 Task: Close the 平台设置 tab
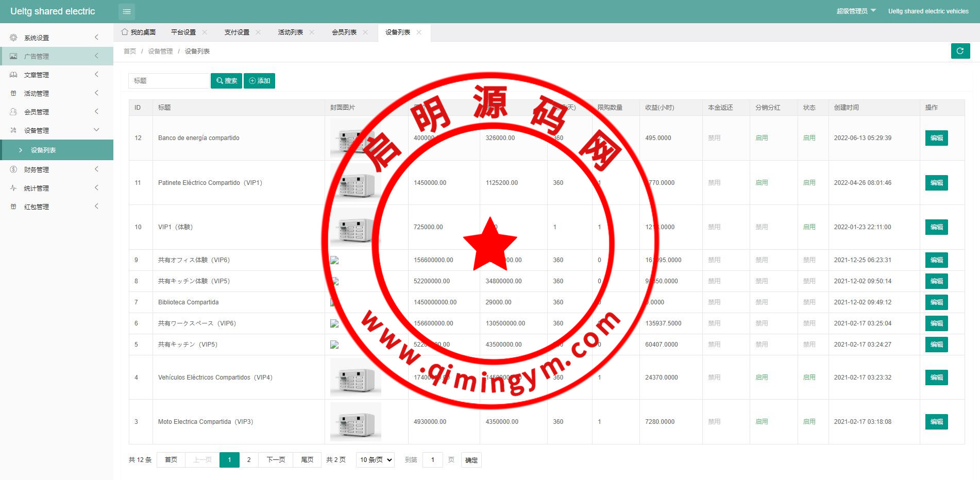click(x=205, y=32)
